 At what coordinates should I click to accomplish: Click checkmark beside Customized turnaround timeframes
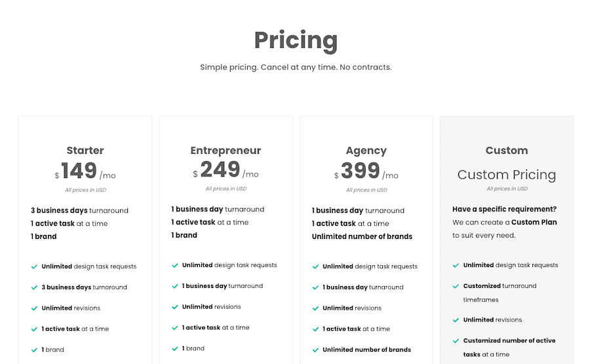(x=456, y=286)
